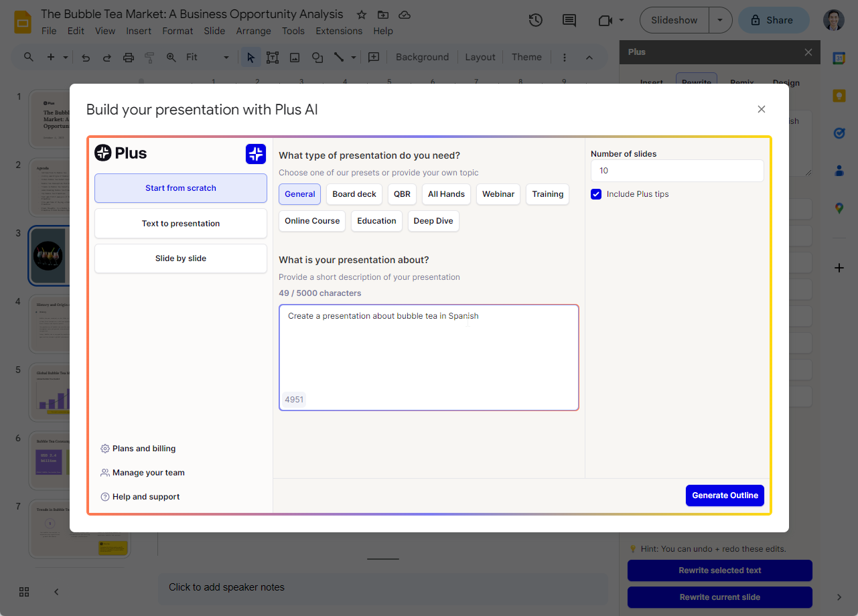Open video call options dropdown arrow
The height and width of the screenshot is (616, 858).
pyautogui.click(x=622, y=20)
